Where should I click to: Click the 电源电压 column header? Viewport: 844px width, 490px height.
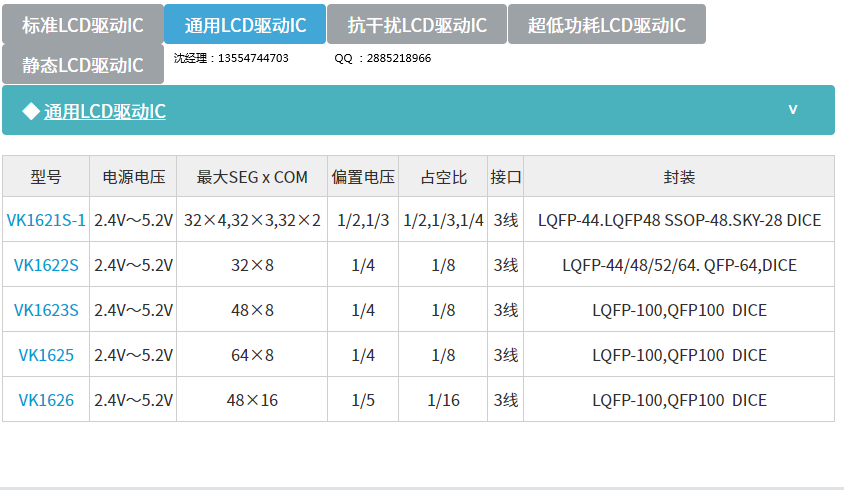pos(133,177)
